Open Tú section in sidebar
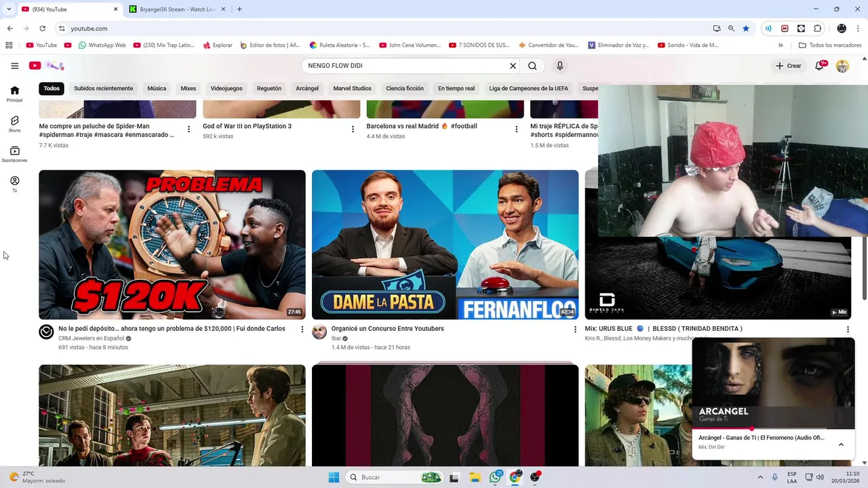 tap(14, 184)
